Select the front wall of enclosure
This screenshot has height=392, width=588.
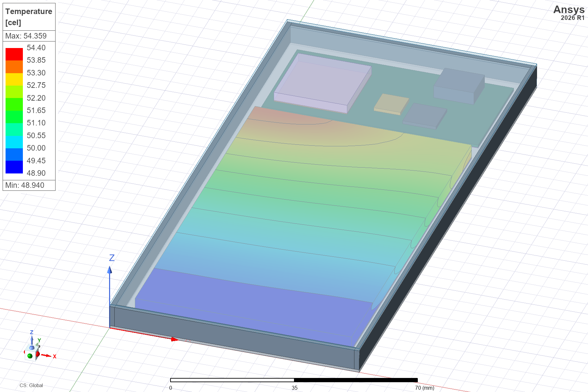[x=235, y=338]
